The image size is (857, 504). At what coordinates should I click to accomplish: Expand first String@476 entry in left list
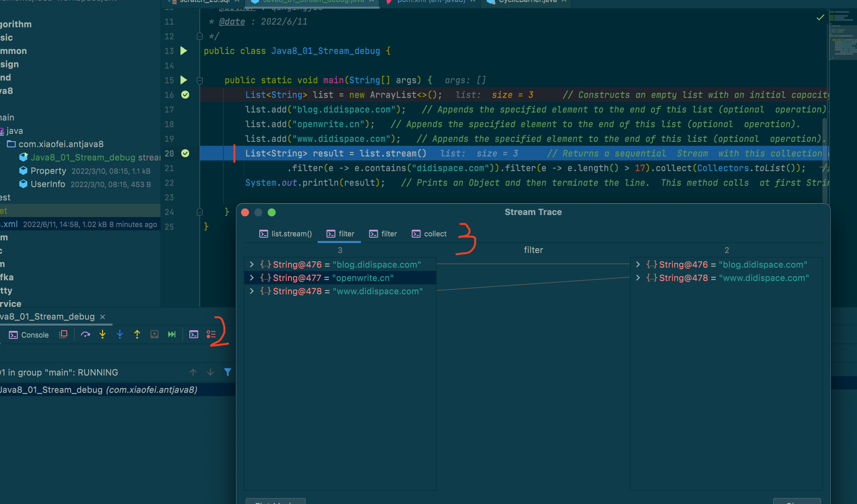(252, 265)
